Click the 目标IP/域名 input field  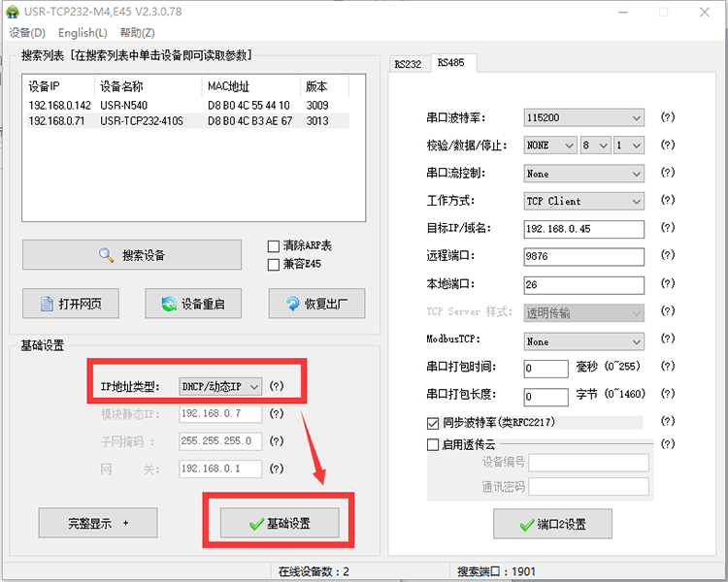(583, 229)
